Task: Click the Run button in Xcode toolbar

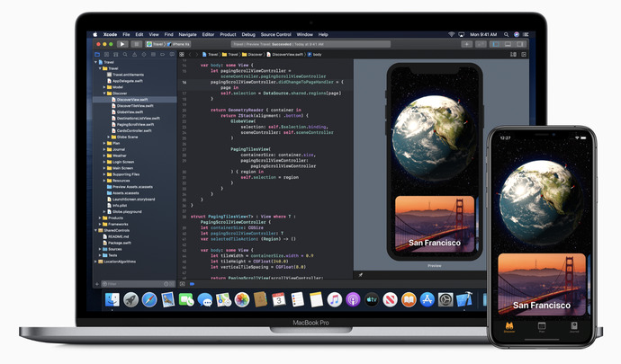Action: 122,44
